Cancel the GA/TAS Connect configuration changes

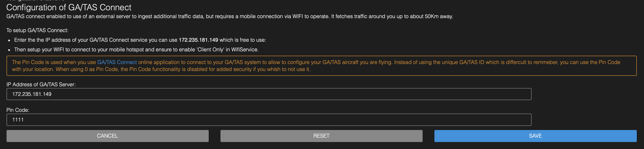point(107,136)
